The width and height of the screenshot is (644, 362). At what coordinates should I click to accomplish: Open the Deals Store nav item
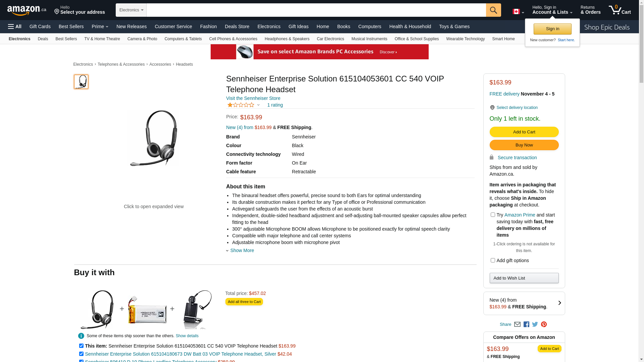click(x=237, y=26)
